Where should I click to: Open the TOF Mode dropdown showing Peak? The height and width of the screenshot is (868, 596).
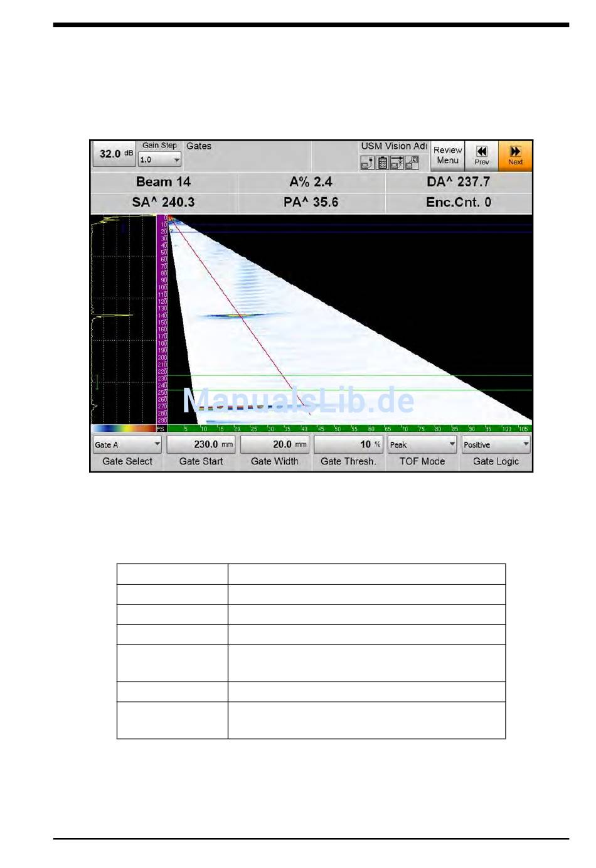coord(422,444)
